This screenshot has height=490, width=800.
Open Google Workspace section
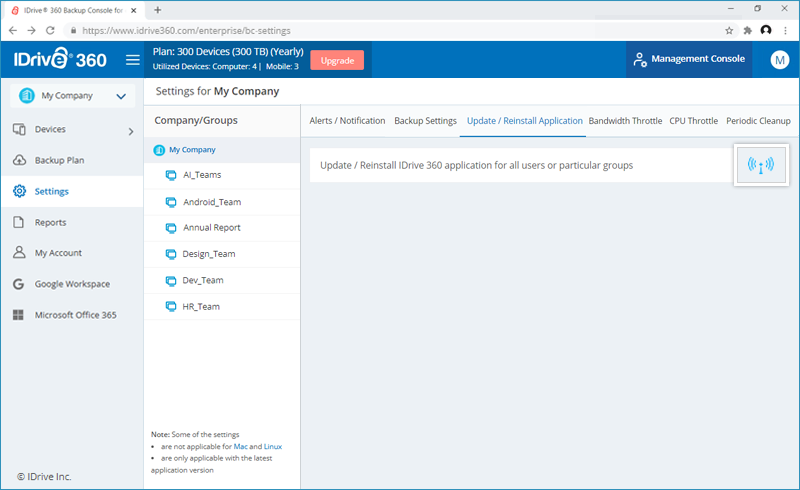[x=72, y=284]
